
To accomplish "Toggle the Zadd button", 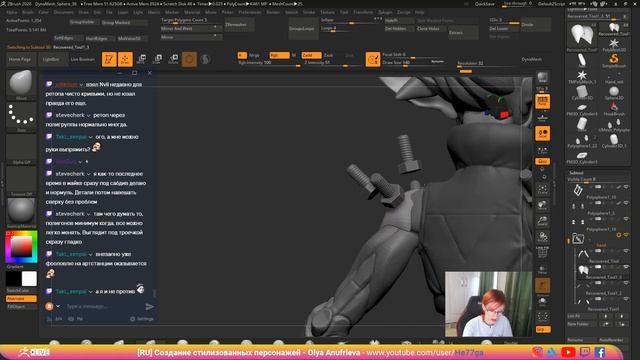I will pyautogui.click(x=311, y=55).
